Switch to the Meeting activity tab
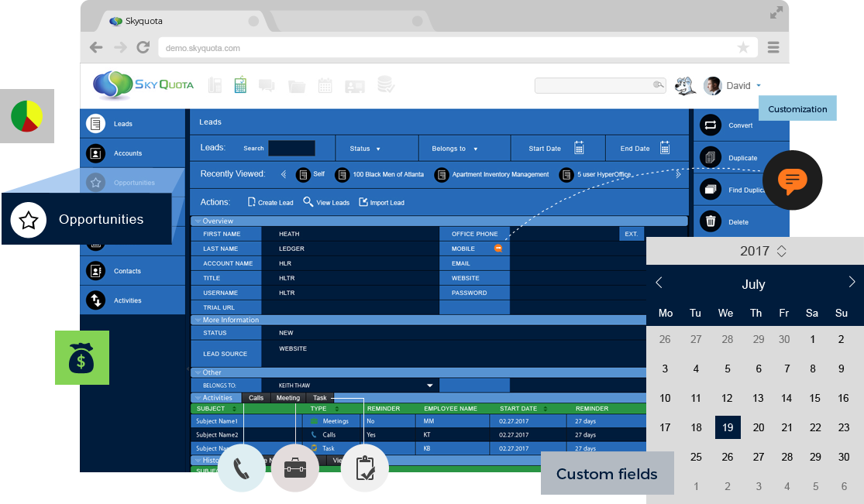The height and width of the screenshot is (504, 864). pos(288,398)
